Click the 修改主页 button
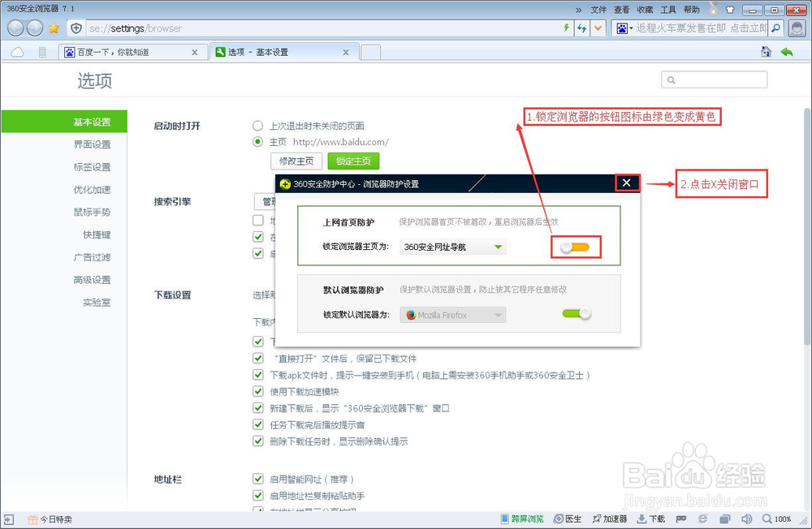Screen dimensions: 812x529 click(296, 161)
